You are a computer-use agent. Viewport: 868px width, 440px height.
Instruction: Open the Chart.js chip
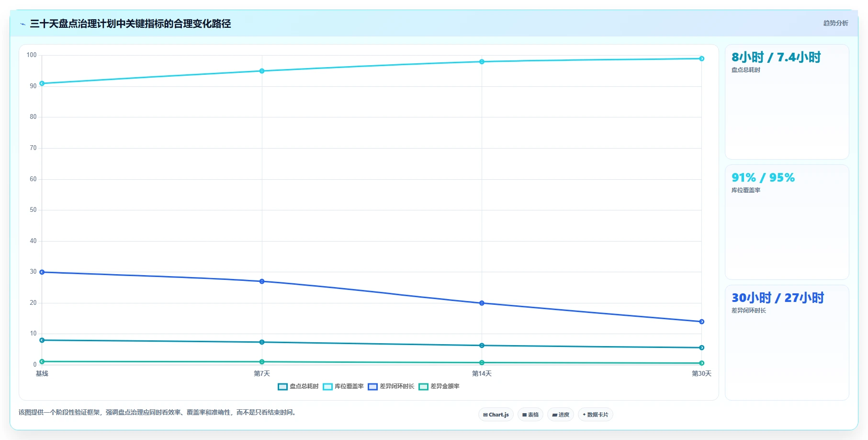point(496,415)
